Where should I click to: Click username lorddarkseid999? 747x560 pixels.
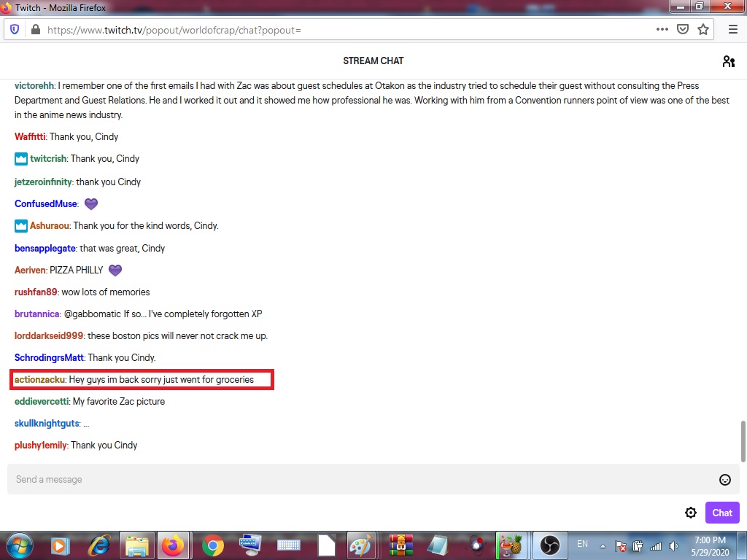(49, 335)
